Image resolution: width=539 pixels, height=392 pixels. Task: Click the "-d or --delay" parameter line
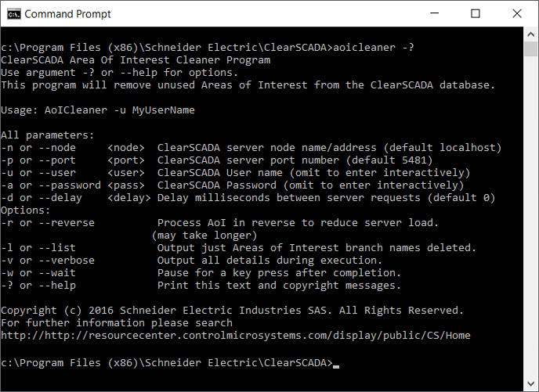coord(248,198)
